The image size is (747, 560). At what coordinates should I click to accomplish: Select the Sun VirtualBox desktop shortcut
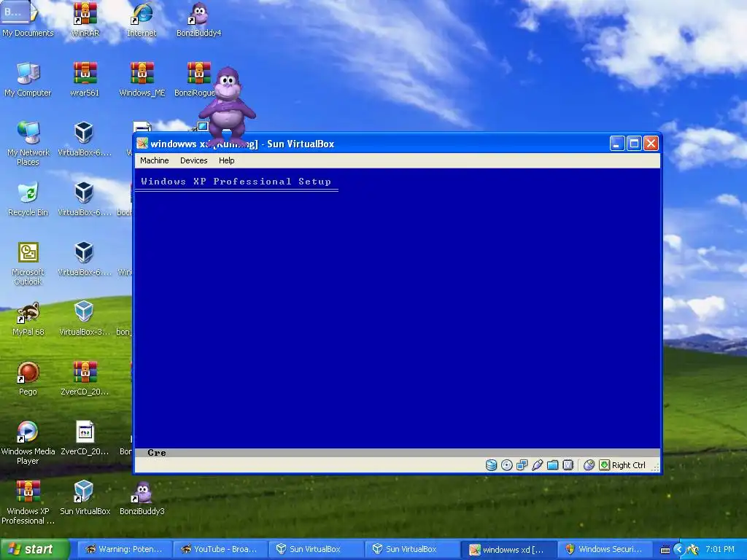[x=85, y=498]
